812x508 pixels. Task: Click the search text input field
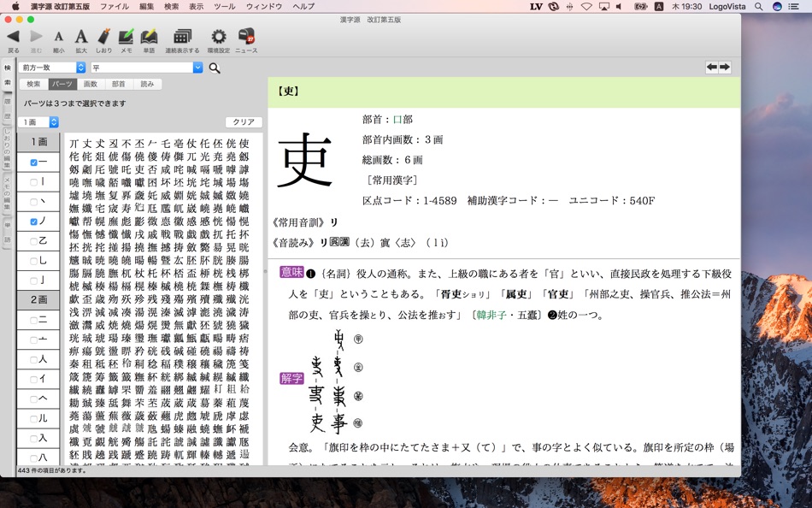tap(142, 68)
